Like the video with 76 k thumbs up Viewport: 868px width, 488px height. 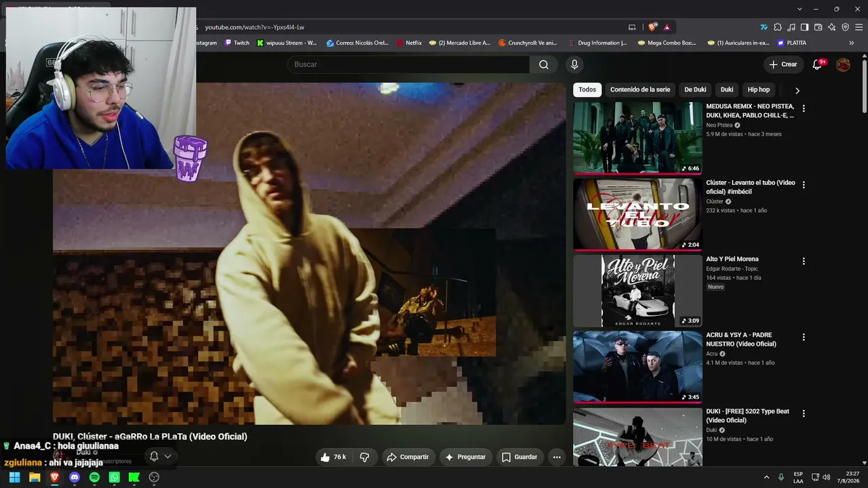[334, 457]
